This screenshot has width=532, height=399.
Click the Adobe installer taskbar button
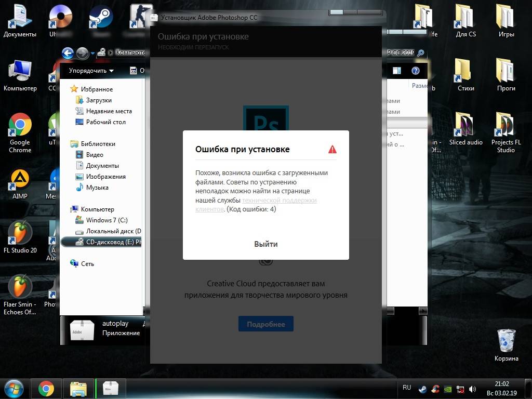(111, 389)
